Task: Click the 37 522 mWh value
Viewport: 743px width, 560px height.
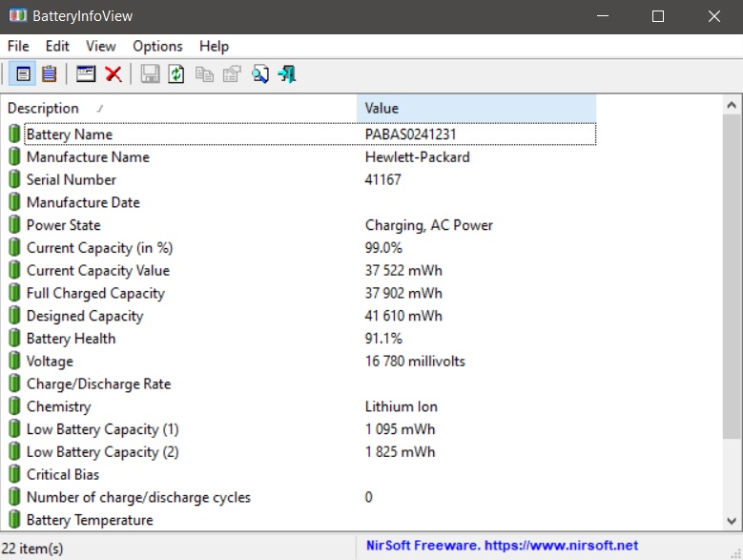Action: coord(403,271)
